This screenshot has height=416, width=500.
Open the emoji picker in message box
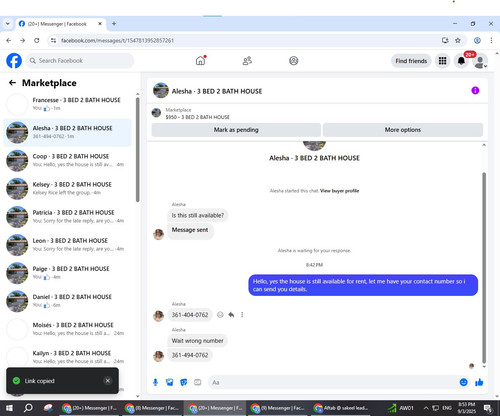coord(463,382)
